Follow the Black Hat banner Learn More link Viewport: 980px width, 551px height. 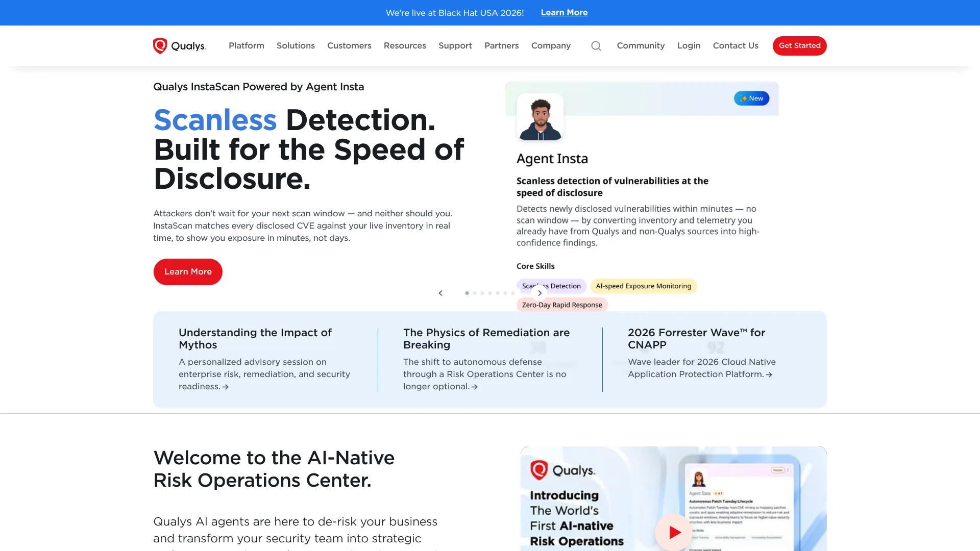(564, 13)
